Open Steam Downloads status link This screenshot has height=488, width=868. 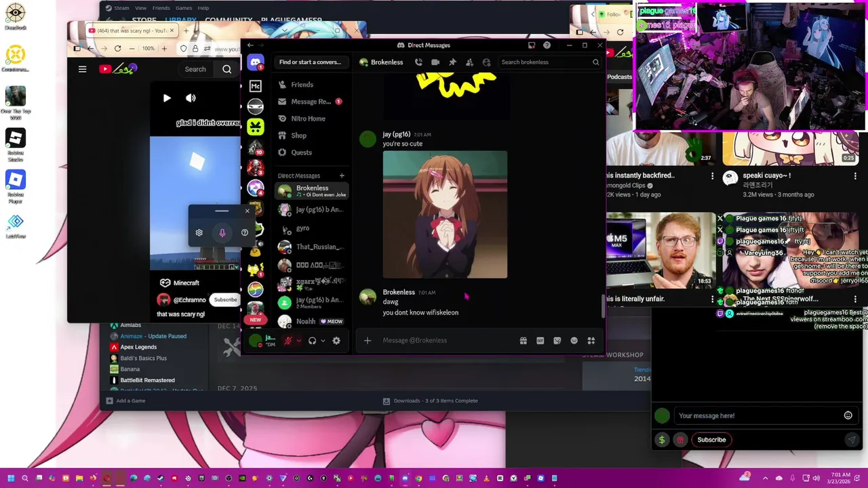click(431, 401)
